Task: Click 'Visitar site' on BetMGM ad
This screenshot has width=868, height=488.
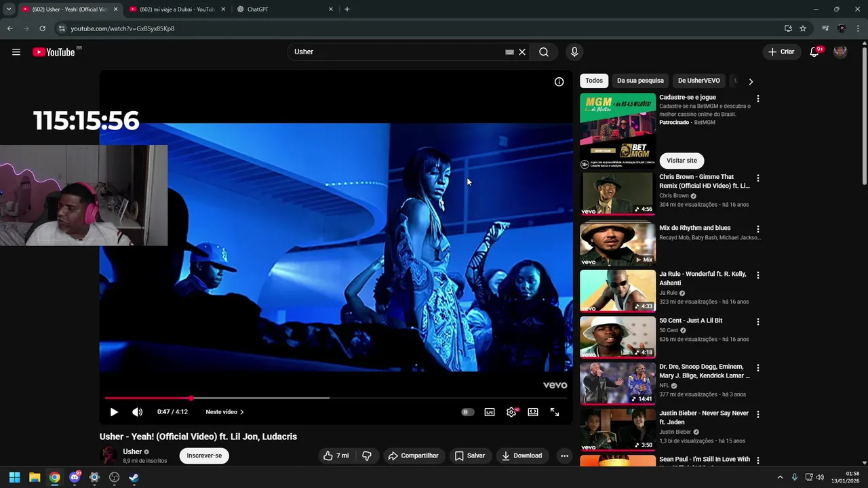Action: tap(682, 161)
